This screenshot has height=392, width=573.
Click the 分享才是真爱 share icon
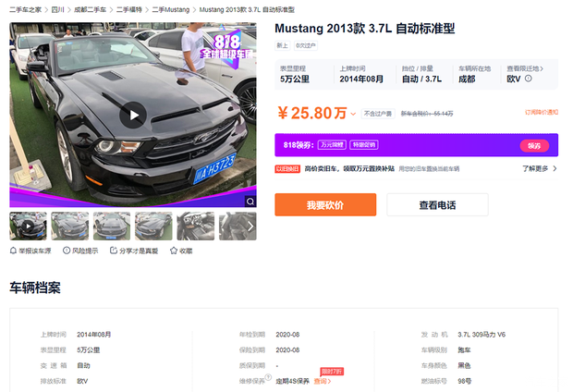114,251
